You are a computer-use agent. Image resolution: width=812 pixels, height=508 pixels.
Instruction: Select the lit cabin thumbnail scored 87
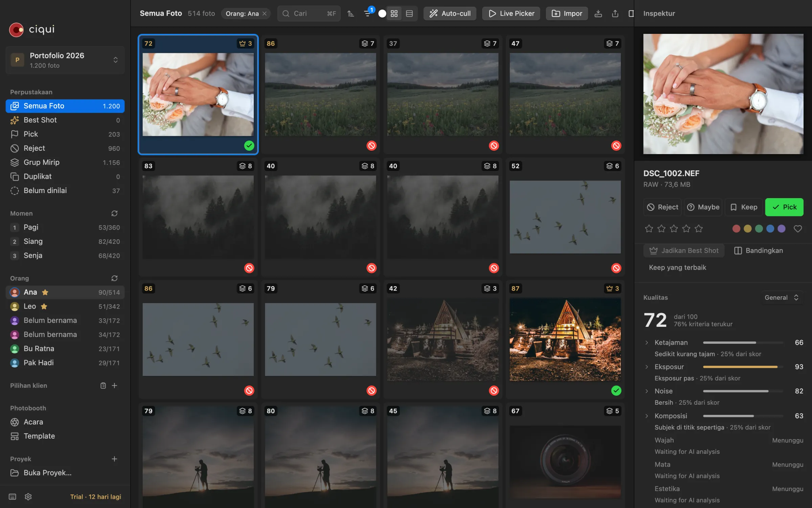(x=565, y=339)
